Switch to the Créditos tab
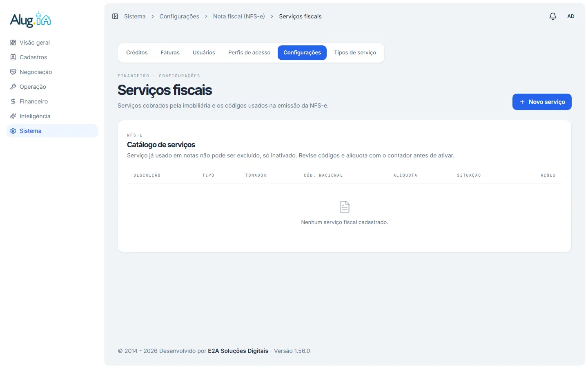 [x=137, y=53]
